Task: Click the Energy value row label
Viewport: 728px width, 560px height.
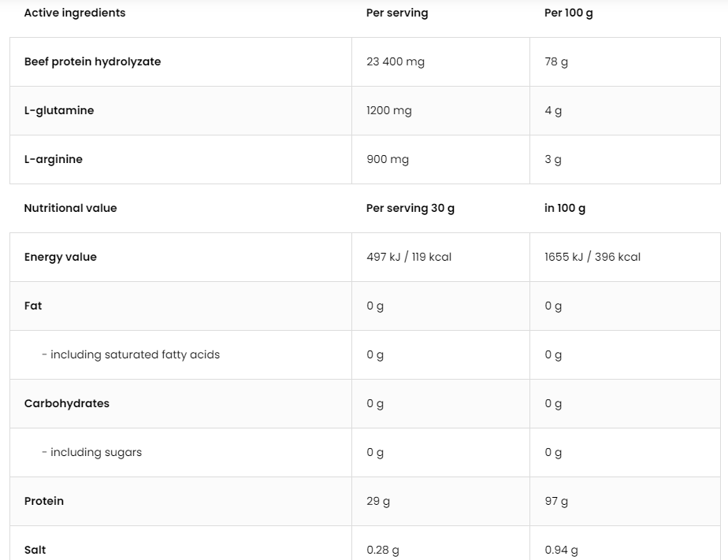Action: [x=61, y=257]
